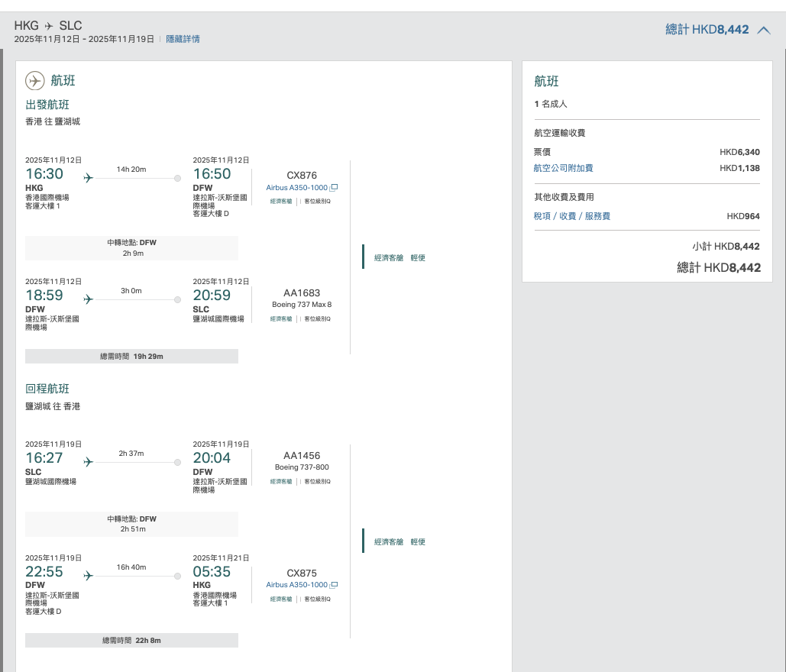Click the airplane icon in HKG to SLC header
This screenshot has height=672, width=786.
pos(49,26)
